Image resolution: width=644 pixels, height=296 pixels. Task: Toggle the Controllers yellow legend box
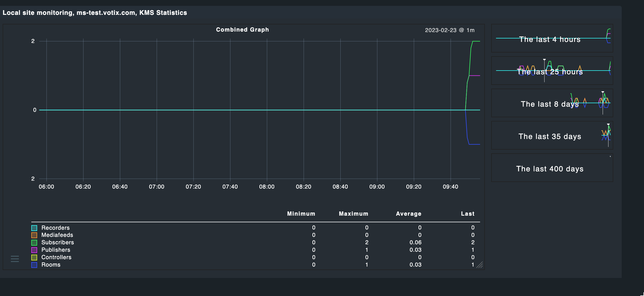tap(34, 258)
